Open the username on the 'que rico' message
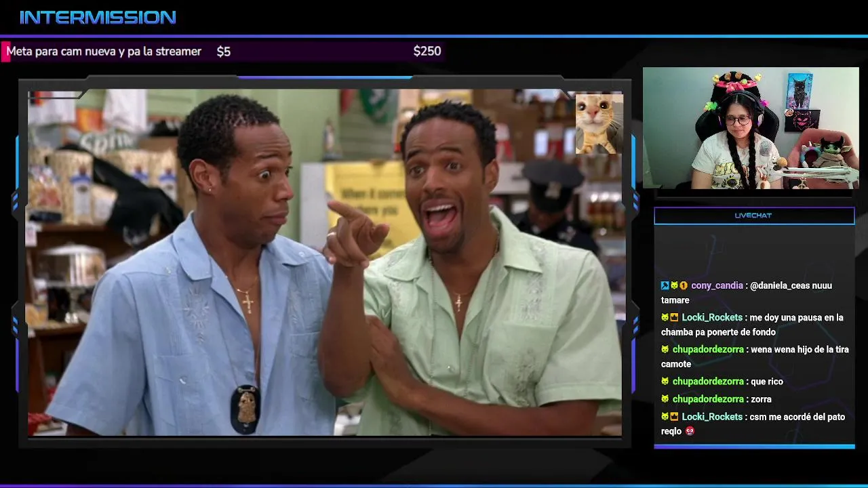The image size is (868, 488). [708, 381]
